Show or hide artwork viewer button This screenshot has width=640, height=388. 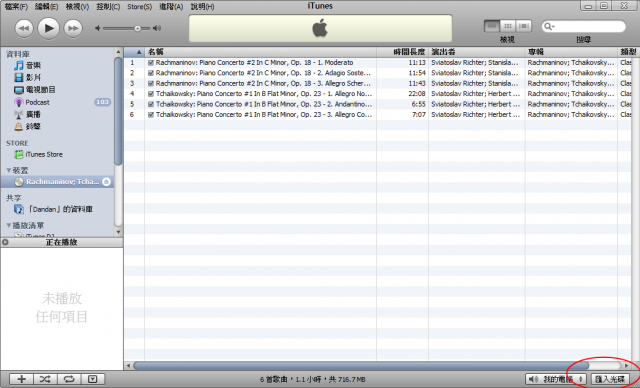tap(93, 379)
